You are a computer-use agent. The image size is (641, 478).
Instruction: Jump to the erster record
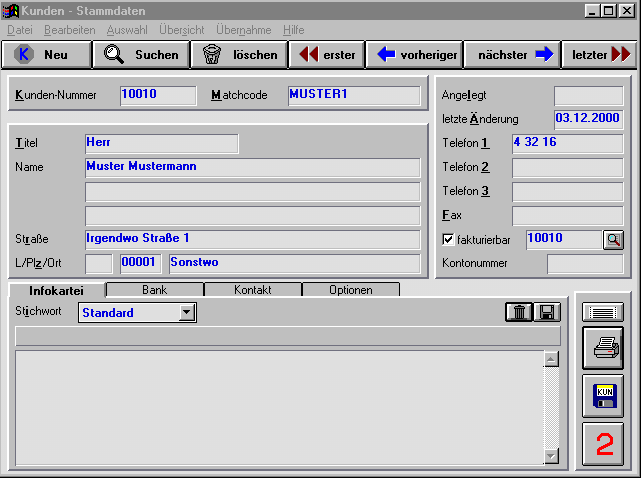tap(327, 55)
